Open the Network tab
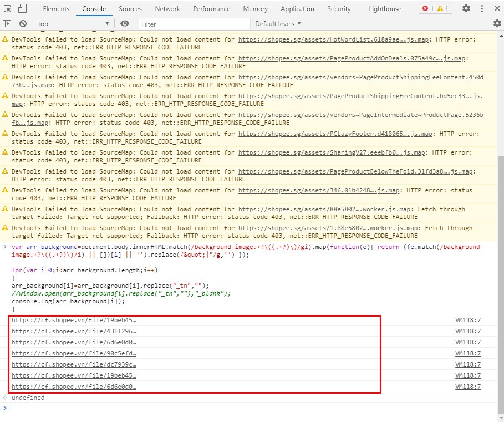Viewport: 504px width, 422px height. (167, 8)
